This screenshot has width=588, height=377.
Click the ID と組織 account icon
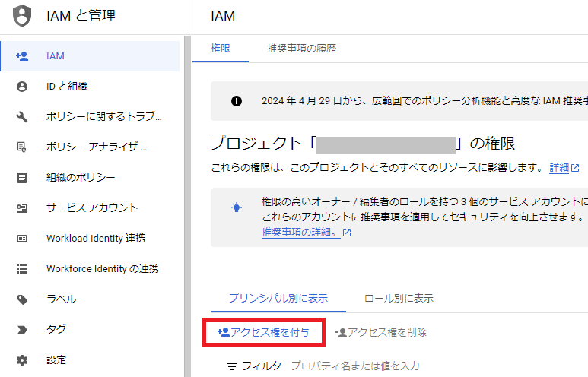(22, 87)
